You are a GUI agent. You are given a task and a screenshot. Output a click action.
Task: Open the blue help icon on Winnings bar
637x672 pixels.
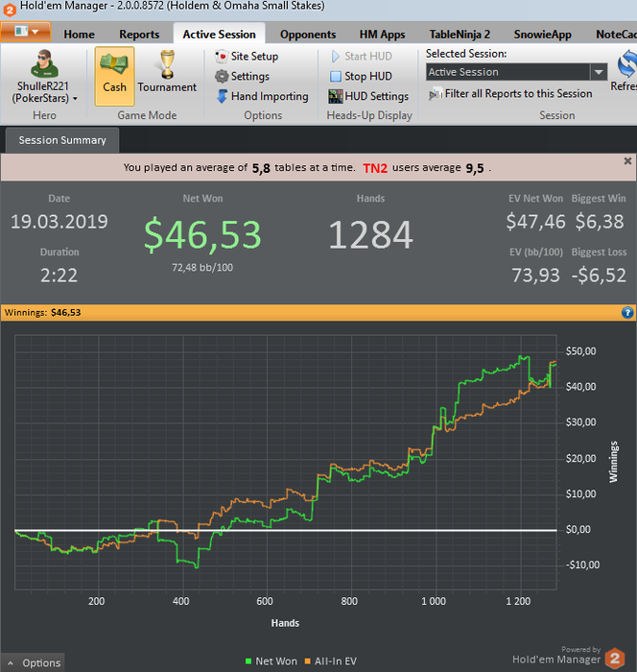627,312
